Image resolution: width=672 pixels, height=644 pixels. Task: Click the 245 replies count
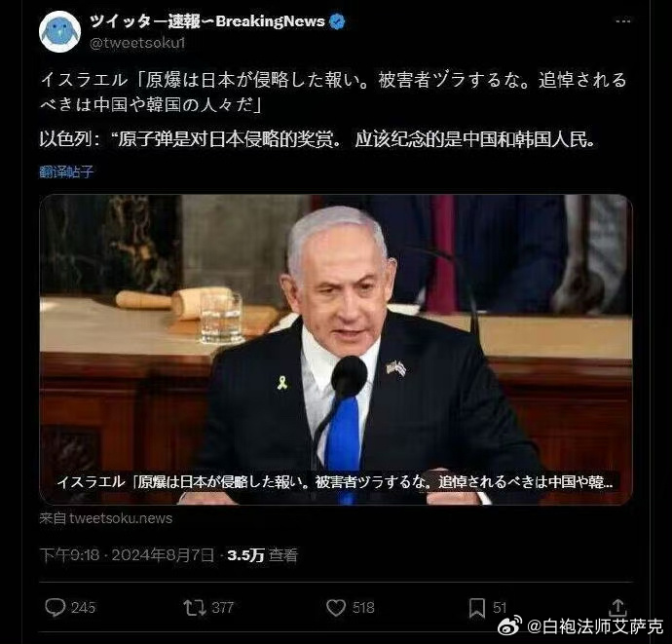pos(83,608)
